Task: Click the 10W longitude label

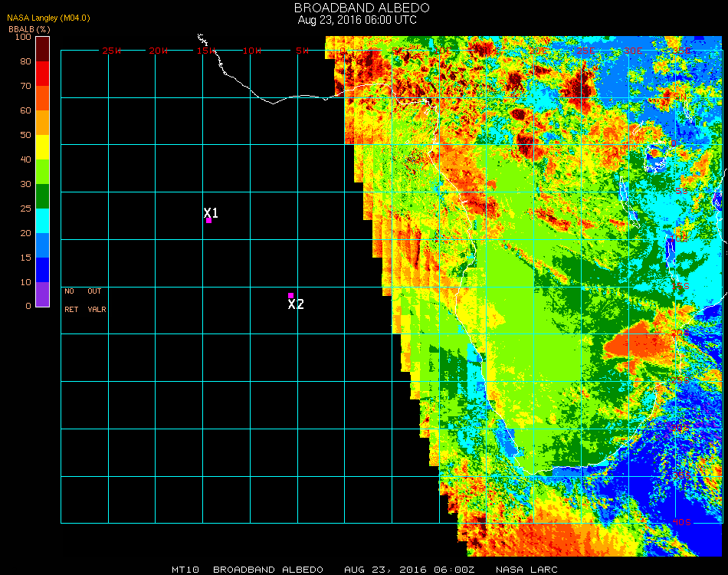Action: coord(252,51)
